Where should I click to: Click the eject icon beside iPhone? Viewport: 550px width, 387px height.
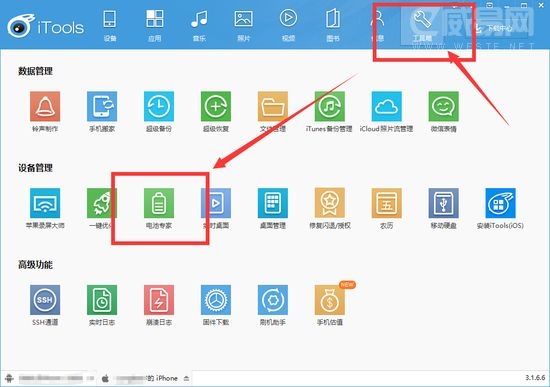point(186,378)
